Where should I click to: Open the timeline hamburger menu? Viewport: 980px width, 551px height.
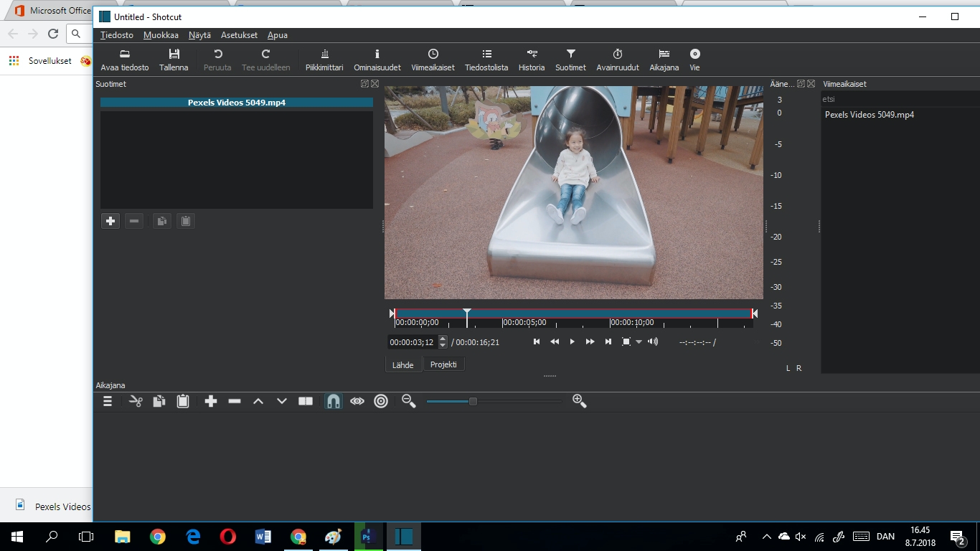tap(108, 402)
